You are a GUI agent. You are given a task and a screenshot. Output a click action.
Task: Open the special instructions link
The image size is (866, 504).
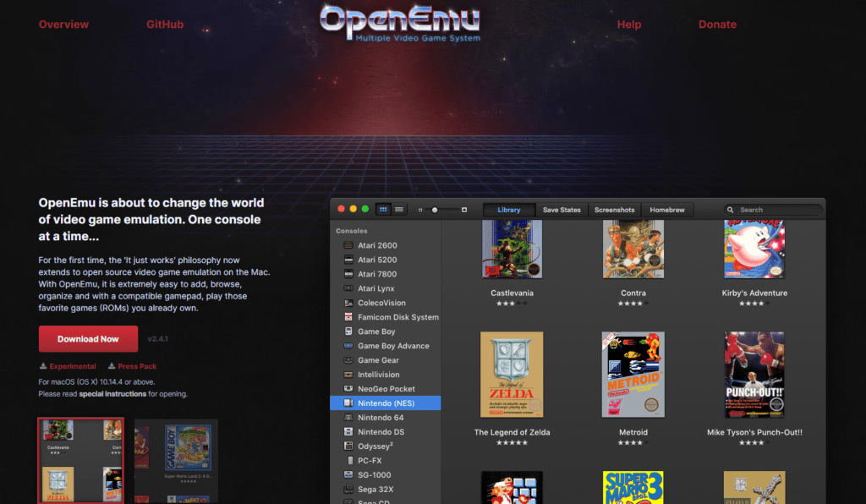point(112,393)
